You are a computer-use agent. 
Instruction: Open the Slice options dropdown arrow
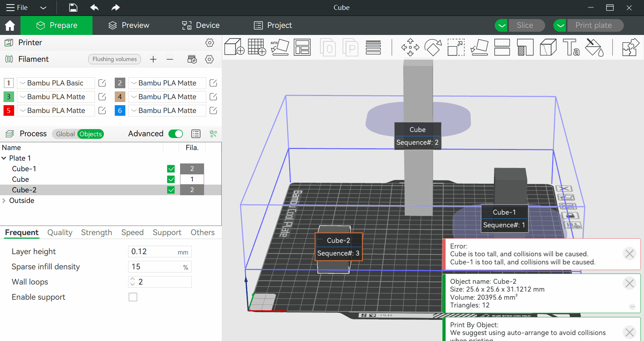pos(501,25)
